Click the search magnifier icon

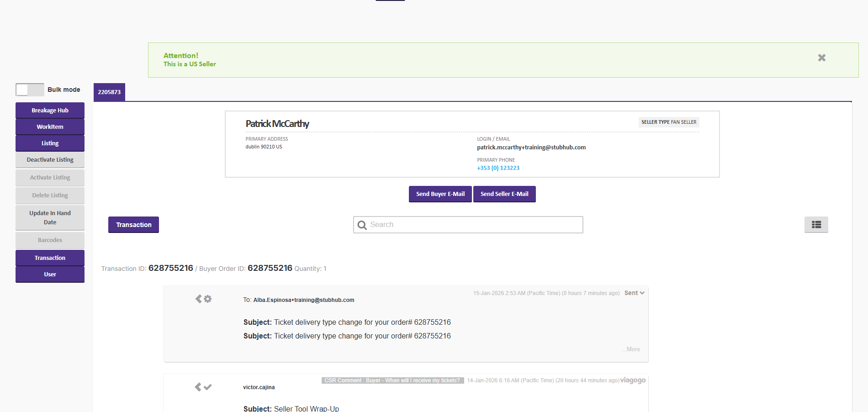coord(362,225)
